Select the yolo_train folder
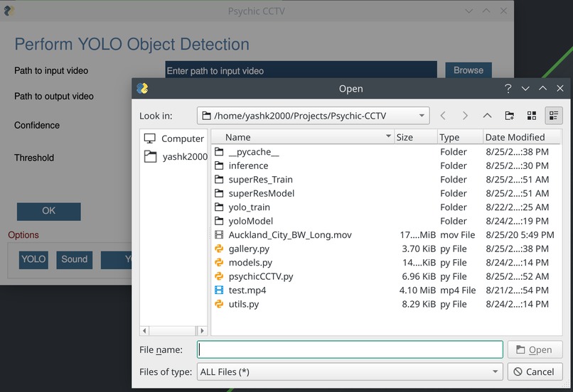Viewport: 573px width, 392px height. [250, 207]
